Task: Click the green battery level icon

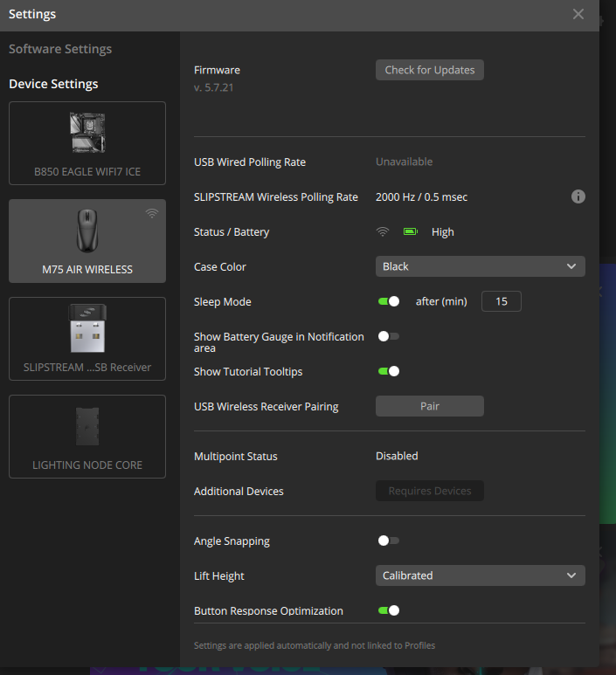Action: (x=411, y=231)
